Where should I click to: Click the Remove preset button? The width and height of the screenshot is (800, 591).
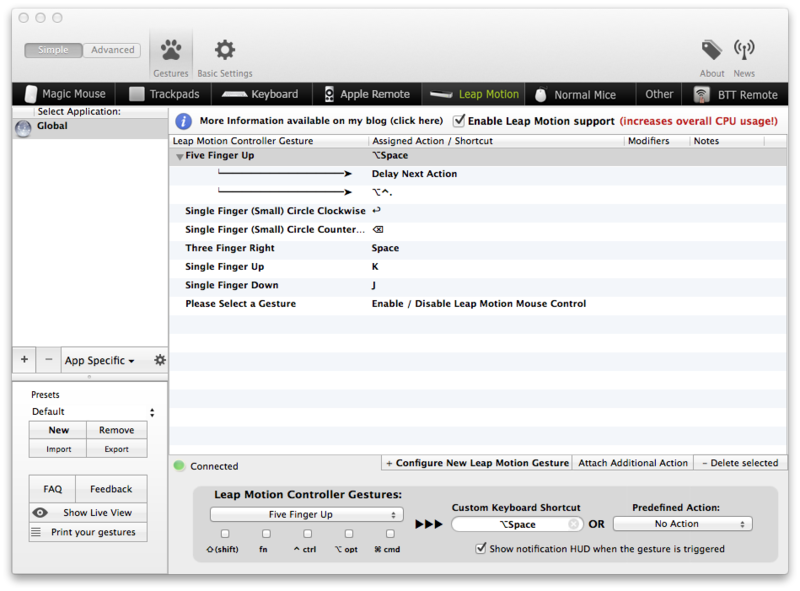click(x=116, y=430)
